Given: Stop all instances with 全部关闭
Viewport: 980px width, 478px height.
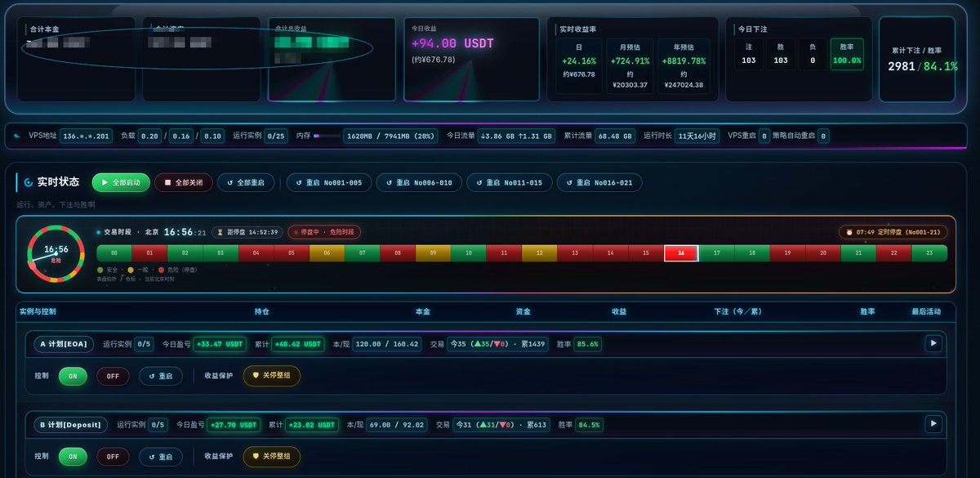Looking at the screenshot, I should point(184,183).
